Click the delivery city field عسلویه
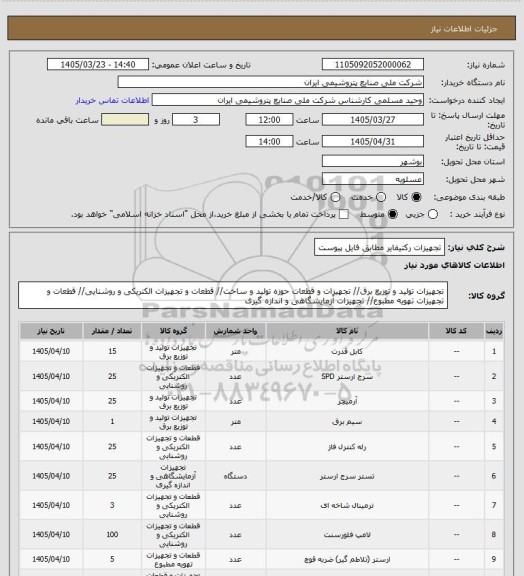 point(373,179)
